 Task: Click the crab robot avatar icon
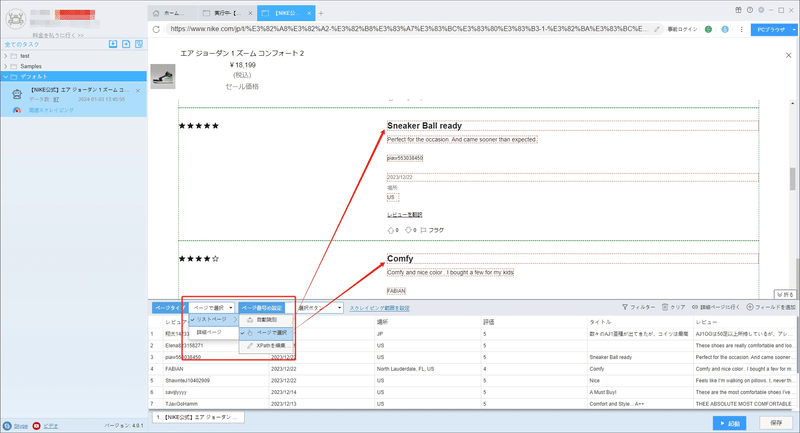[x=16, y=19]
